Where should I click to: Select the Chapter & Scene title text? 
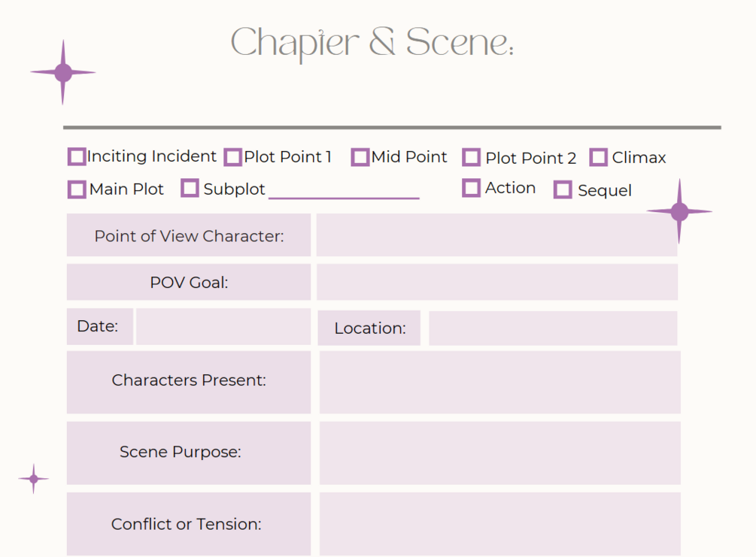pyautogui.click(x=372, y=44)
